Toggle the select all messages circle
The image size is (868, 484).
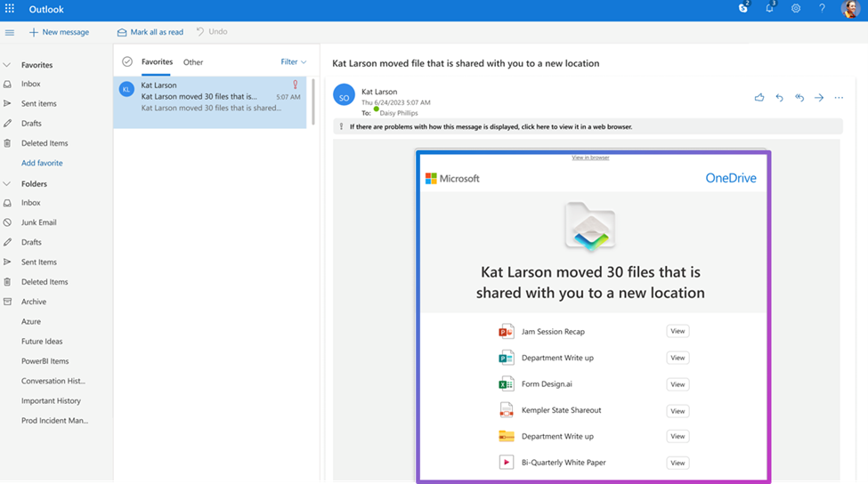127,62
